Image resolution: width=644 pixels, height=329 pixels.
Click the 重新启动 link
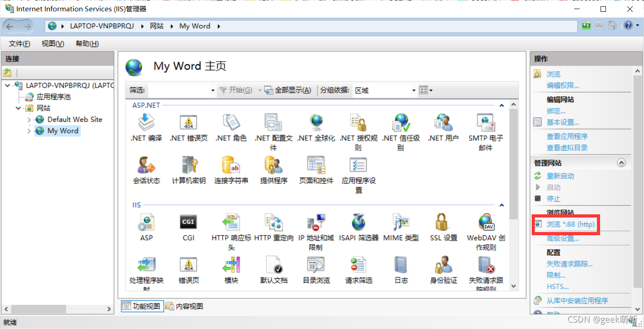tap(560, 176)
